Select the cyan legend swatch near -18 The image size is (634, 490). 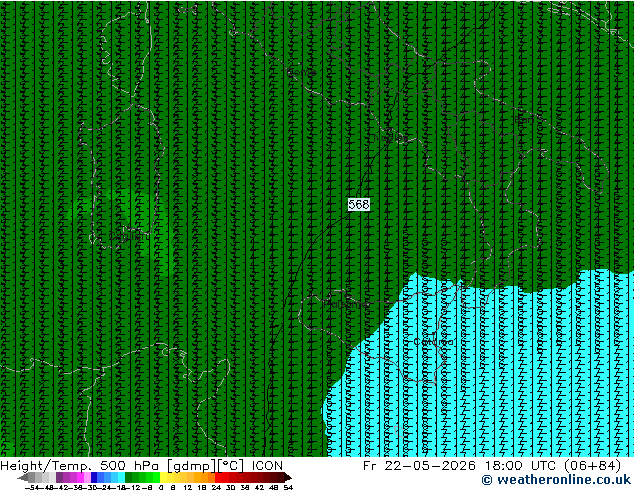(x=121, y=477)
